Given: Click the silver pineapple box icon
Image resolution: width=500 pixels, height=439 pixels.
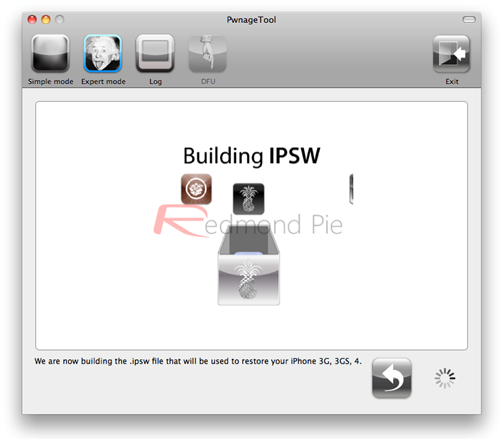Looking at the screenshot, I should [x=249, y=265].
